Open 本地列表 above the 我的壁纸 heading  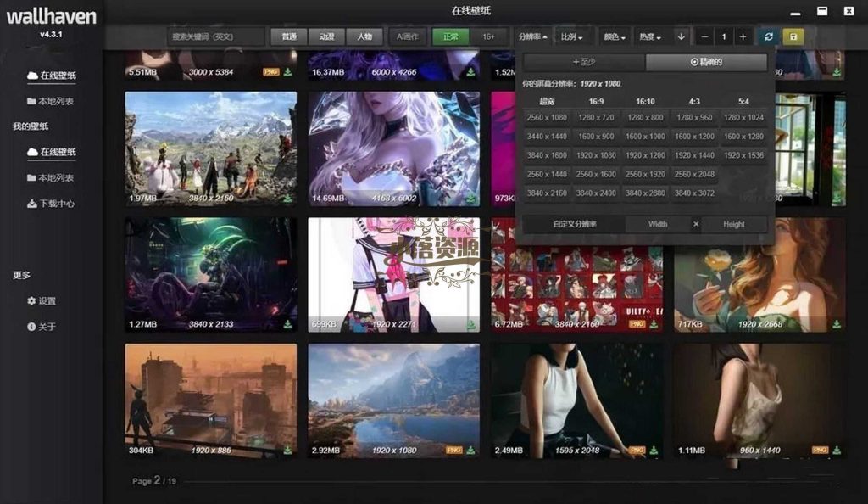coord(50,101)
